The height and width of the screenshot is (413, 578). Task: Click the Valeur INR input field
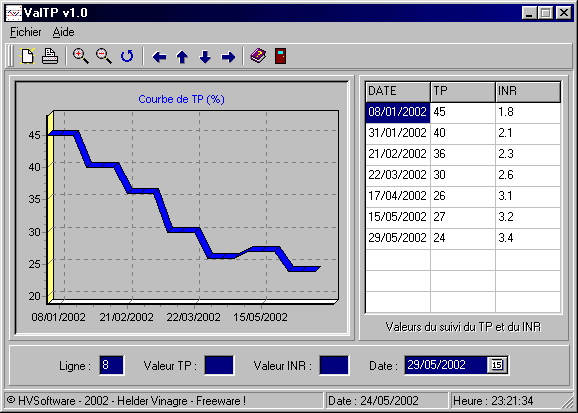tap(334, 365)
